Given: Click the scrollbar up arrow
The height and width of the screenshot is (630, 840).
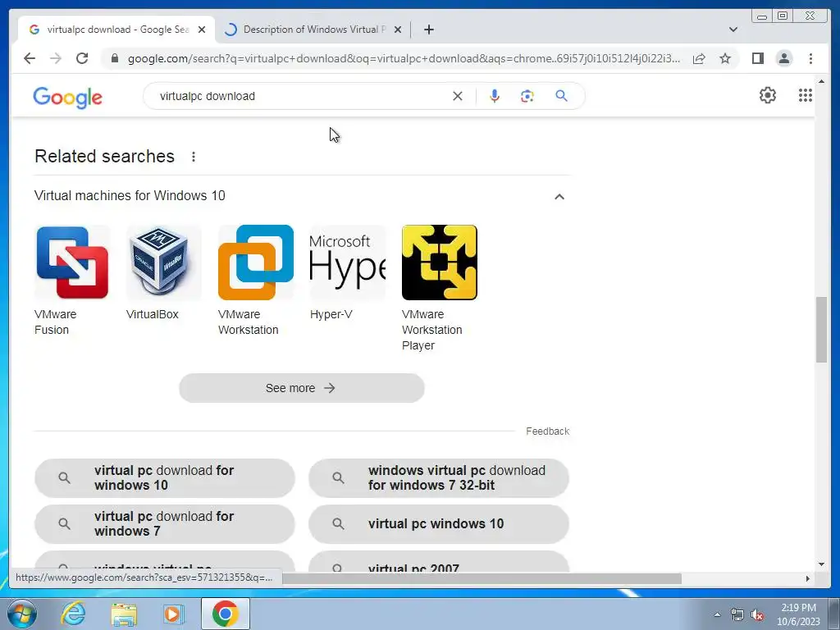Looking at the screenshot, I should pyautogui.click(x=821, y=81).
